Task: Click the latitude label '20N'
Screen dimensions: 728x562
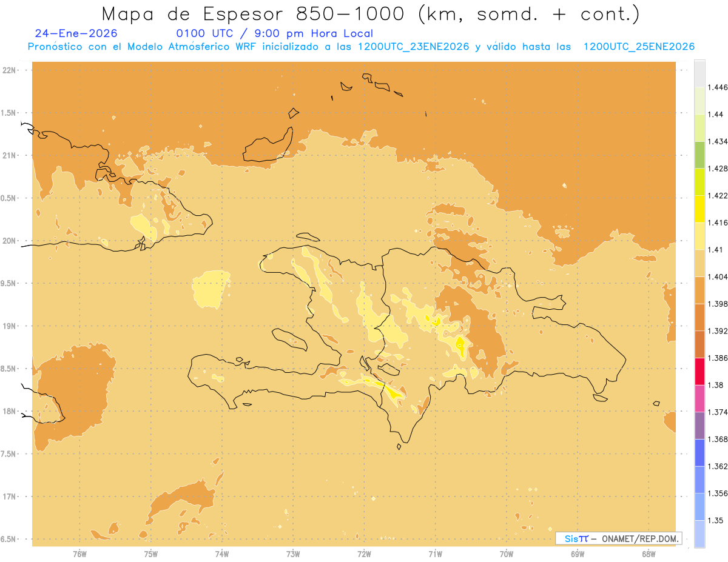Action: tap(10, 241)
